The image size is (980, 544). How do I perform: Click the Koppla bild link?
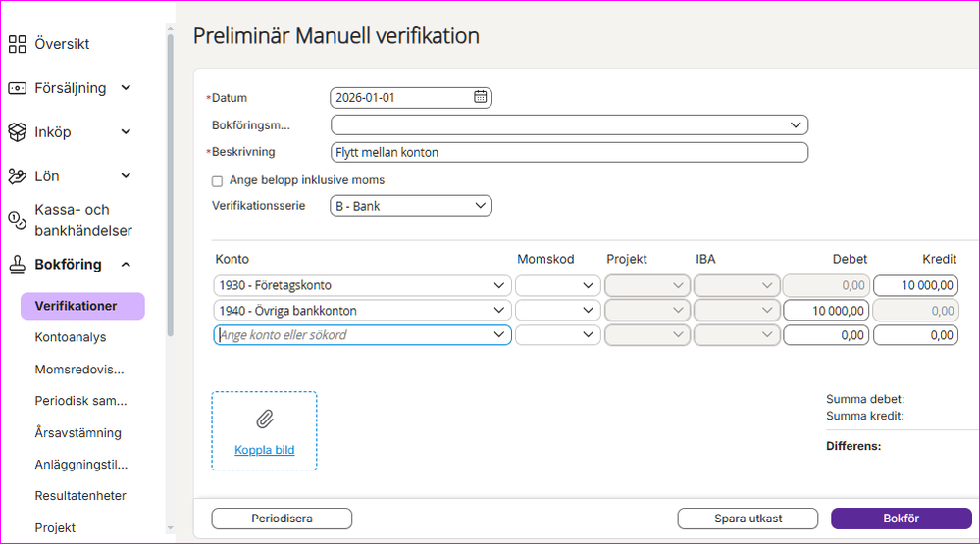pyautogui.click(x=265, y=450)
